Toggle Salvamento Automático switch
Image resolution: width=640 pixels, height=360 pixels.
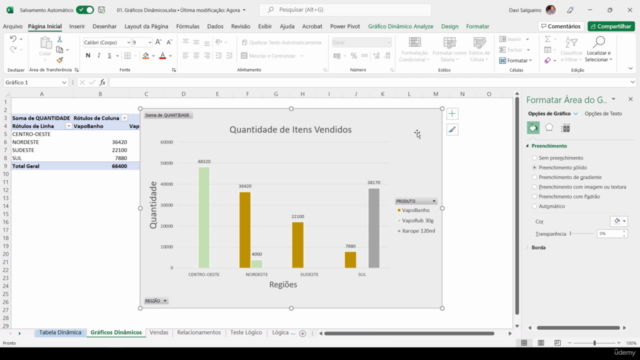85,10
